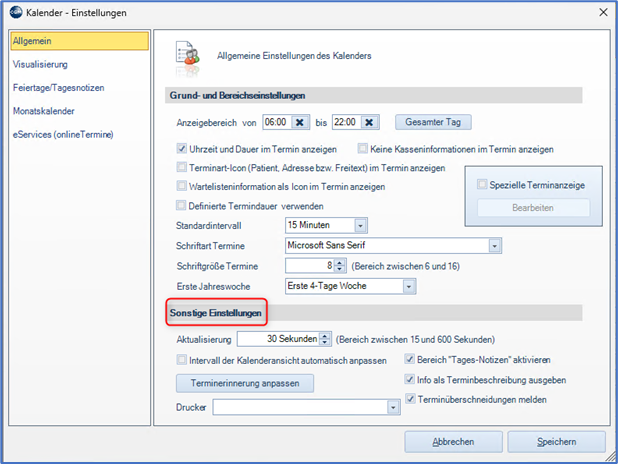The image size is (618, 464).
Task: Click the Grund- und Bereichseinstellungen heading
Action: (x=237, y=95)
